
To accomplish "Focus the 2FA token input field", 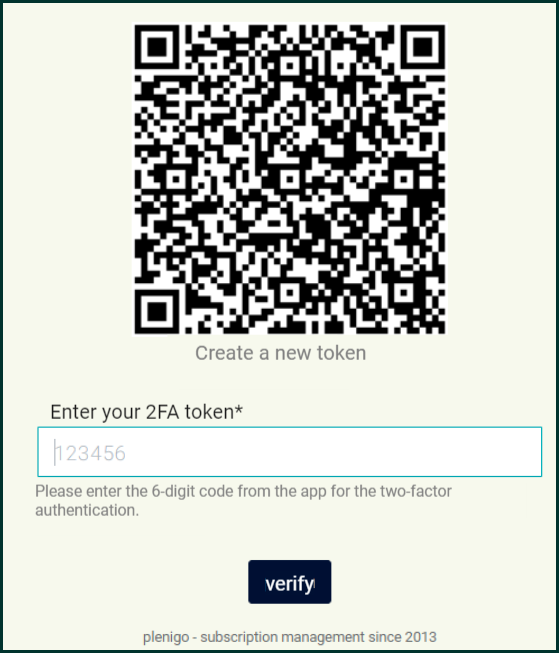I will point(289,452).
